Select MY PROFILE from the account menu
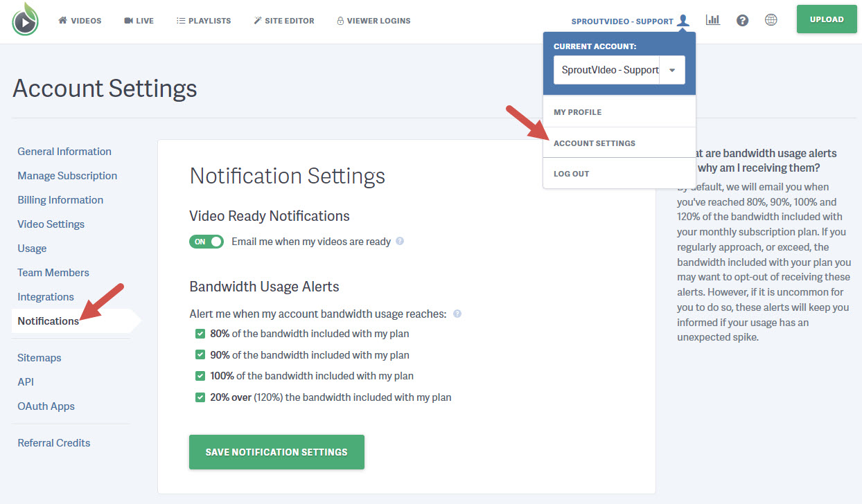This screenshot has height=504, width=862. point(577,111)
